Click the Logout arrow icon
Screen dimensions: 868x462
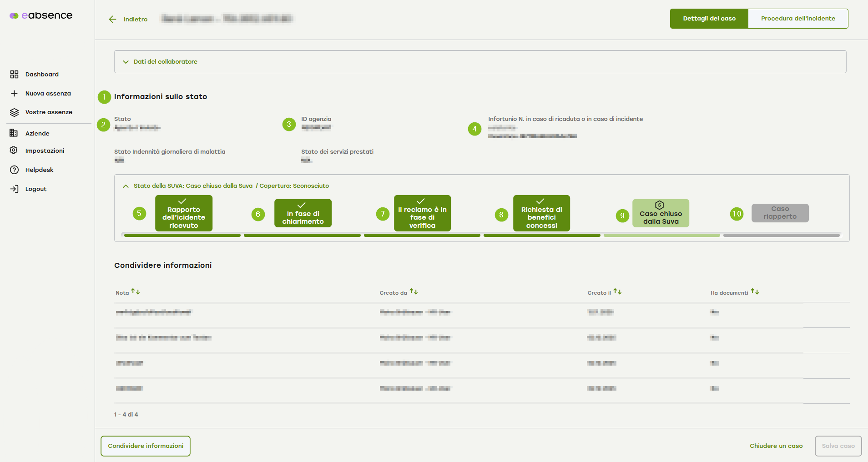tap(14, 189)
